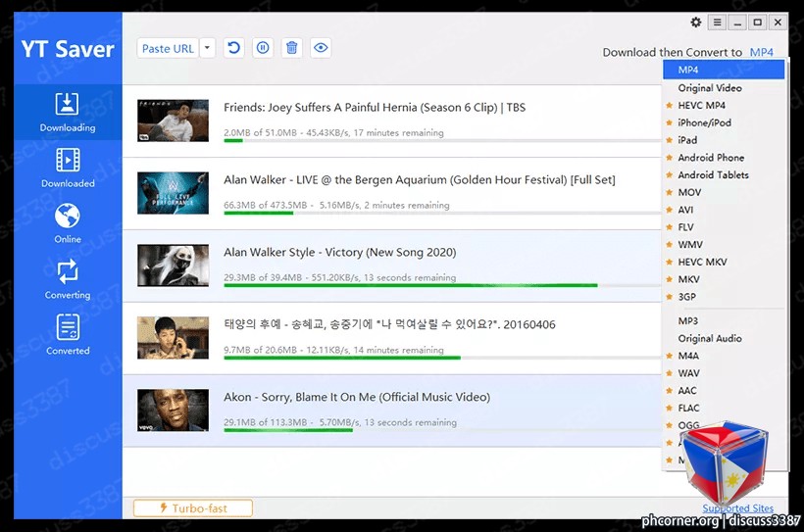Choose AAC audio format
804x532 pixels.
(724, 391)
